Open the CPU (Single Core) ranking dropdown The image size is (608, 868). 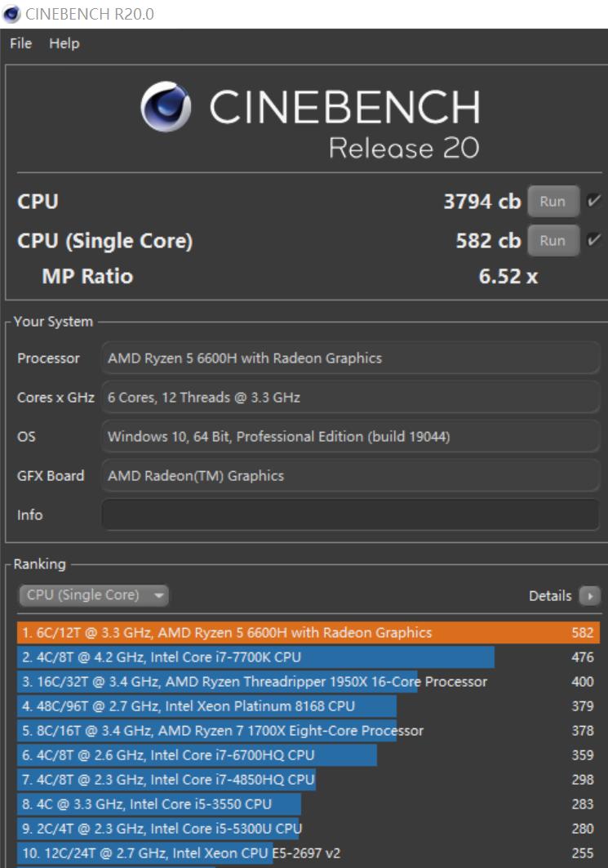coord(93,595)
